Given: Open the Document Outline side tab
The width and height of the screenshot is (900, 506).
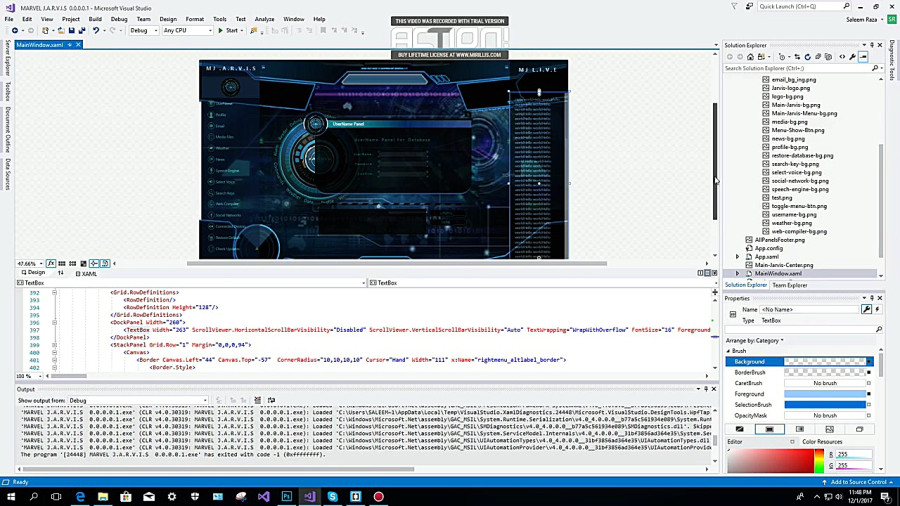Looking at the screenshot, I should click(7, 129).
